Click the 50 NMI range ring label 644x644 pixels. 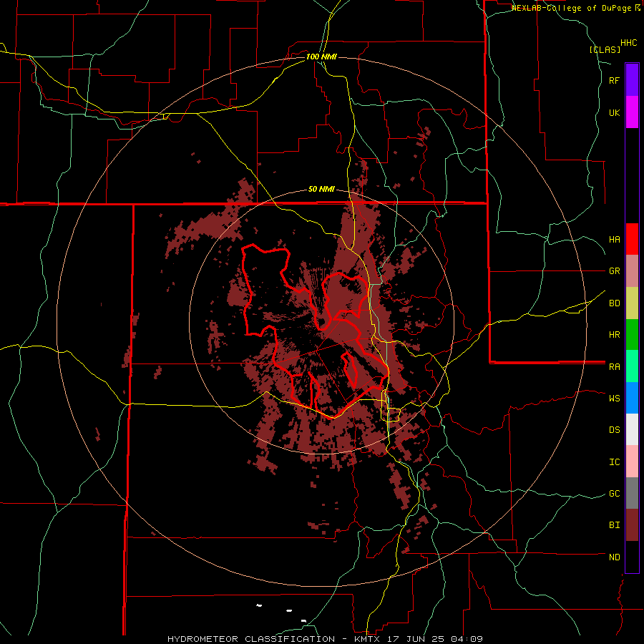[321, 190]
